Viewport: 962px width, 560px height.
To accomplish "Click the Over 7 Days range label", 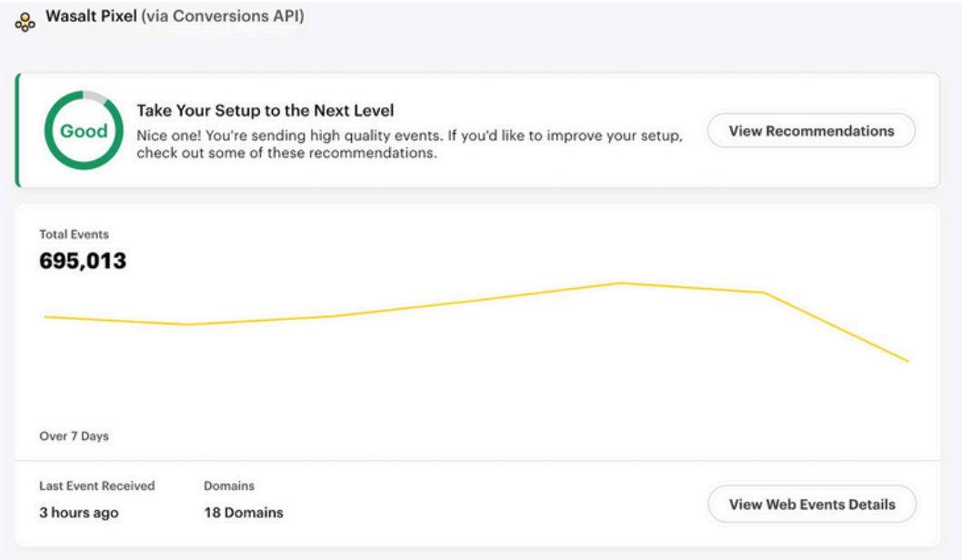I will (x=74, y=436).
